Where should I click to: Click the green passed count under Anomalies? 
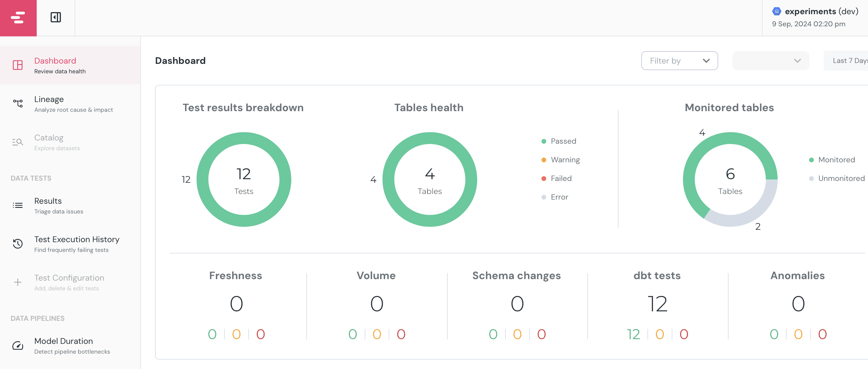[774, 334]
